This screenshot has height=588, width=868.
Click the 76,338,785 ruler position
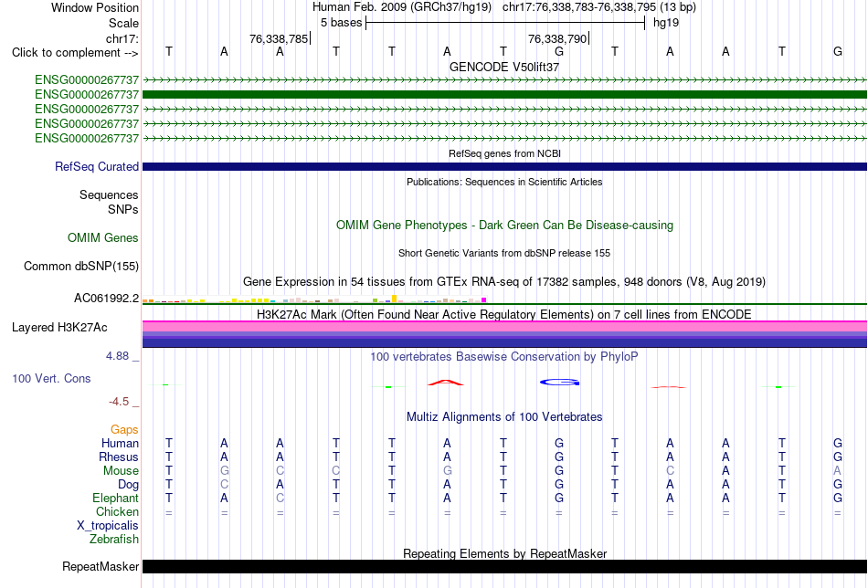coord(279,38)
